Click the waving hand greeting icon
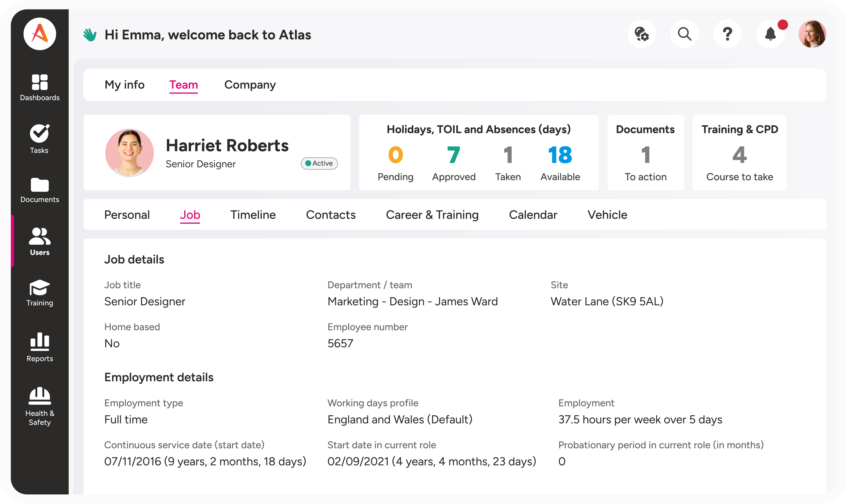 pos(90,35)
